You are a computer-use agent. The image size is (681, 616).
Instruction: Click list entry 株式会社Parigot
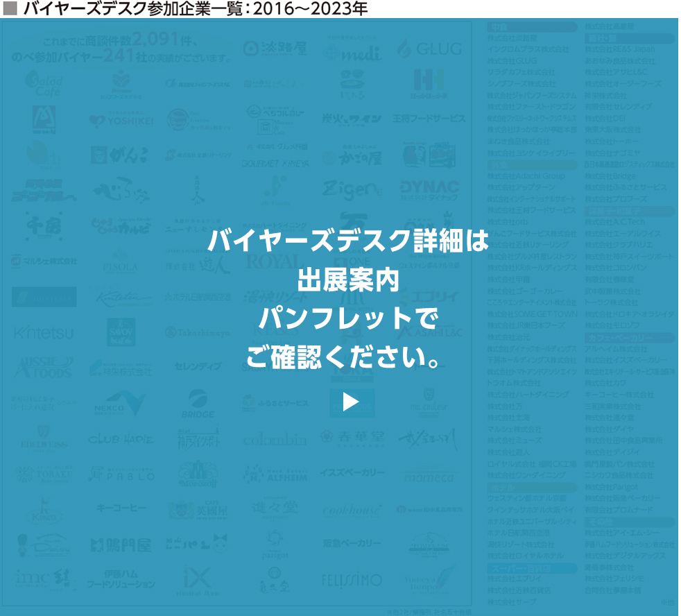611,487
